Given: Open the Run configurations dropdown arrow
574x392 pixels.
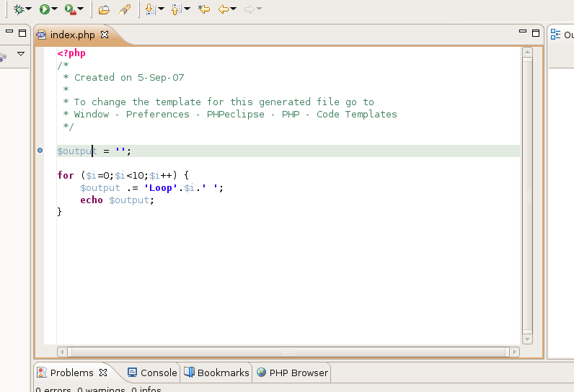Looking at the screenshot, I should (56, 9).
